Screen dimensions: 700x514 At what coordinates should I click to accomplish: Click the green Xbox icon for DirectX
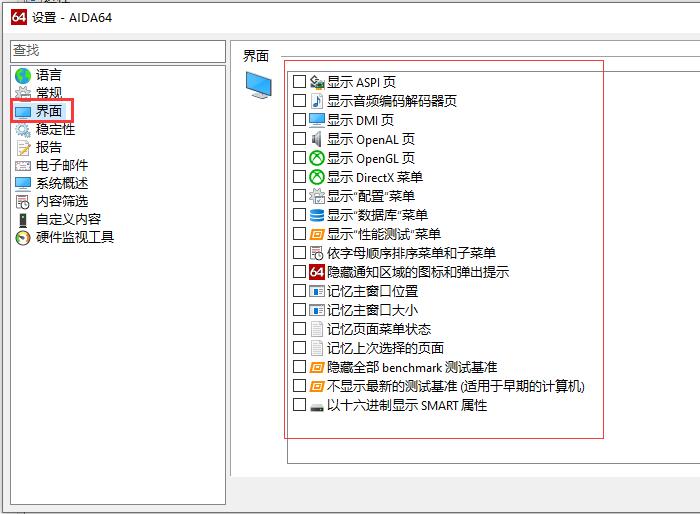(317, 177)
